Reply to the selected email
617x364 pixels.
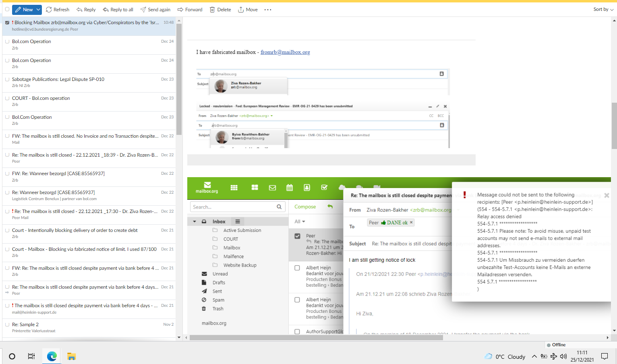click(x=86, y=10)
